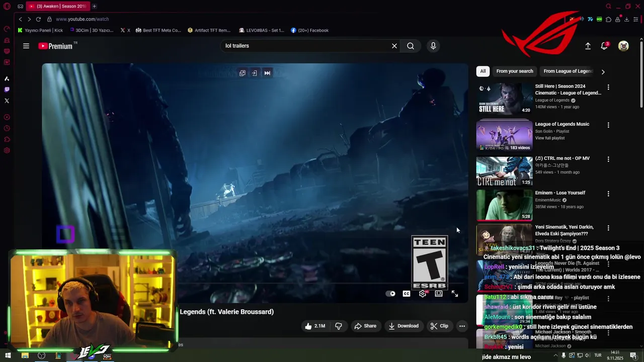Open browser downloads icon
This screenshot has height=362, width=644.
[626, 19]
